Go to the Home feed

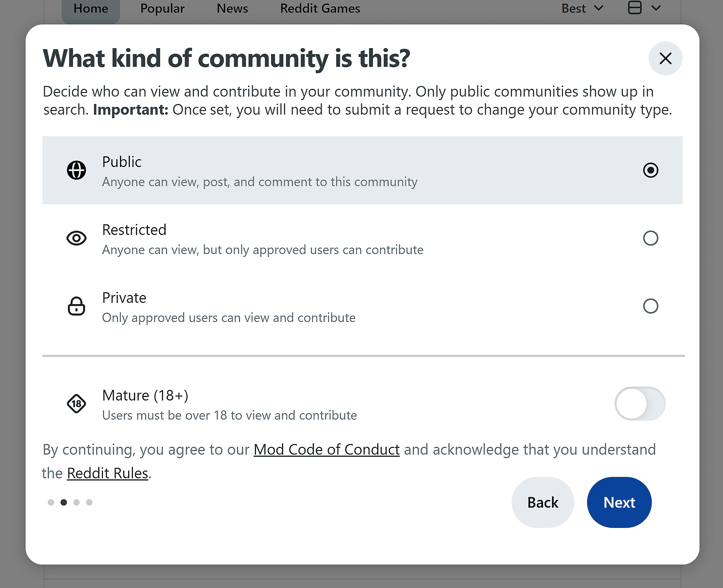tap(91, 8)
